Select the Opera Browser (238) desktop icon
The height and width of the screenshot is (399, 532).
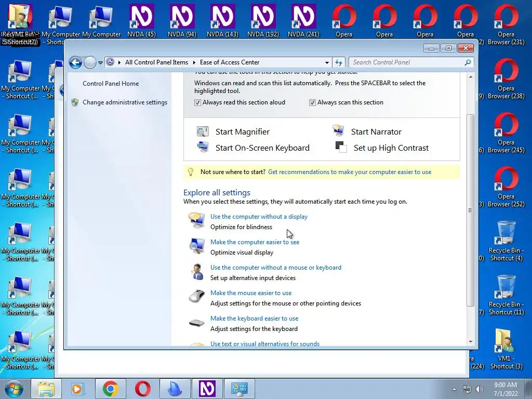coord(506,79)
